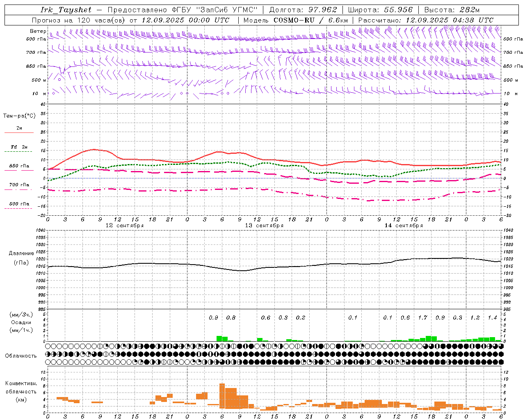This screenshot has width=525, height=420.
Task: Click the precipitation value 0.2
Action: click(x=301, y=317)
